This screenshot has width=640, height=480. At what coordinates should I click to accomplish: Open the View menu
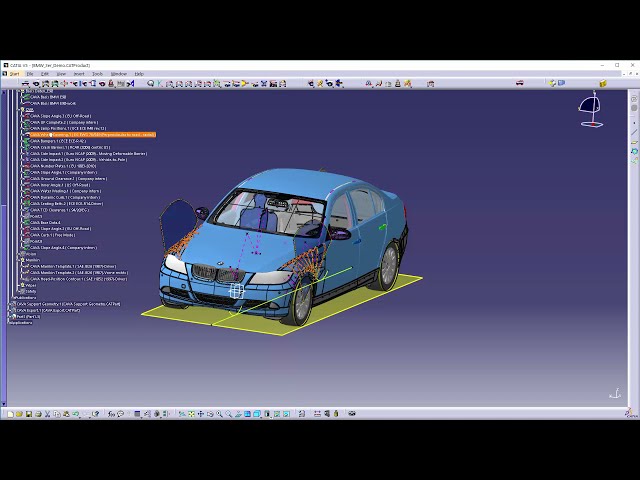coord(61,74)
